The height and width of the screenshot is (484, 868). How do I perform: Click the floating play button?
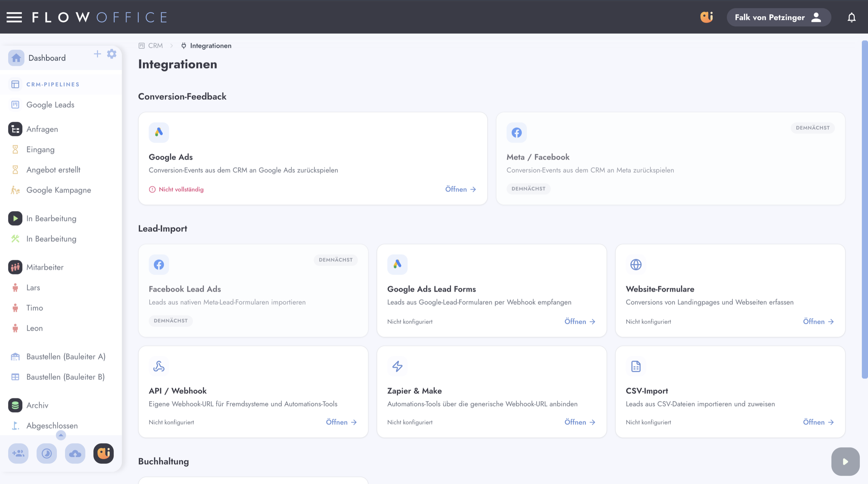[x=845, y=462]
